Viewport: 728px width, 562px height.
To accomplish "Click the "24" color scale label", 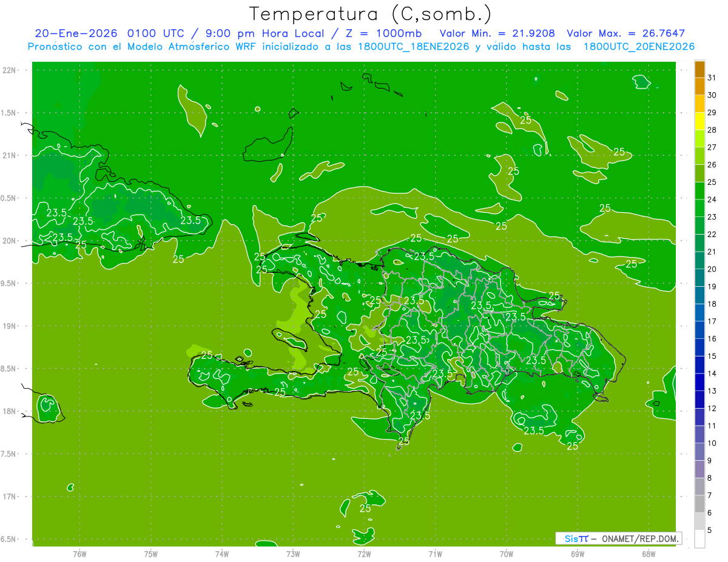I will coord(712,199).
